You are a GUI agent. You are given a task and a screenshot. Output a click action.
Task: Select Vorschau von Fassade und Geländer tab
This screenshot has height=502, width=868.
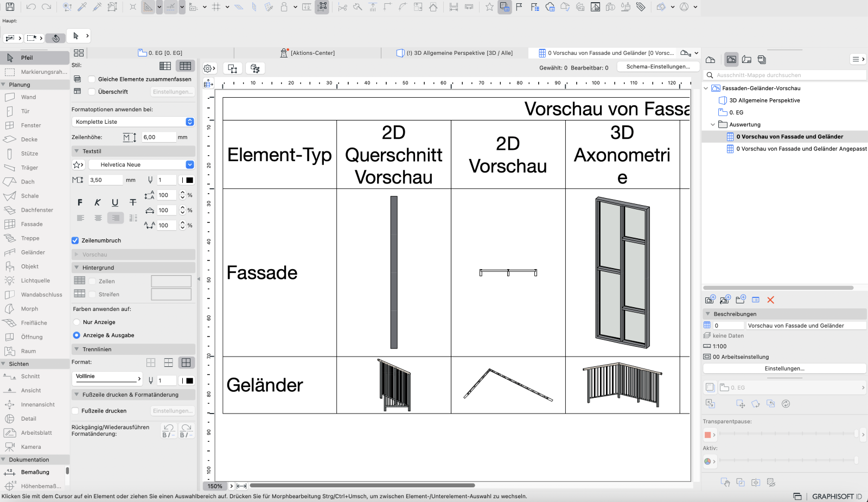coord(606,53)
